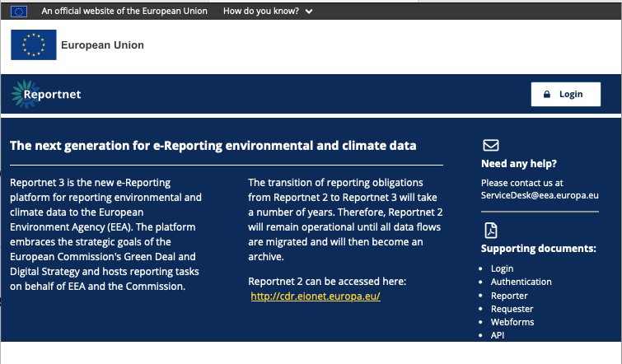Click "An official website of the European Union" text

124,12
